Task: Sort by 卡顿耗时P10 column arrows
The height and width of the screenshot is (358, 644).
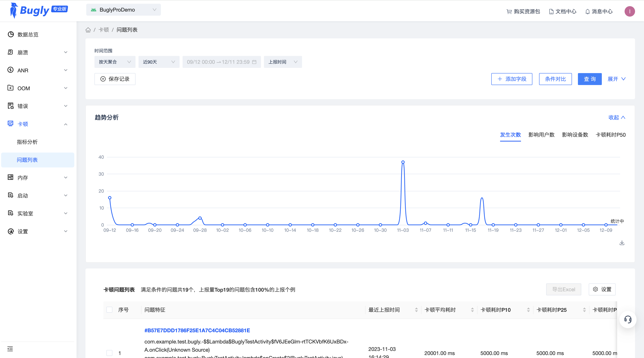Action: (528, 310)
